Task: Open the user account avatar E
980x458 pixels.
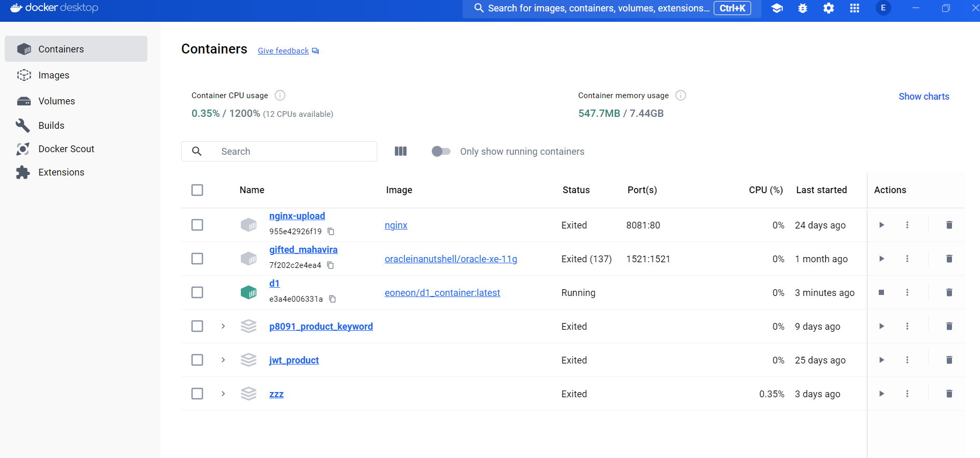Action: [883, 8]
